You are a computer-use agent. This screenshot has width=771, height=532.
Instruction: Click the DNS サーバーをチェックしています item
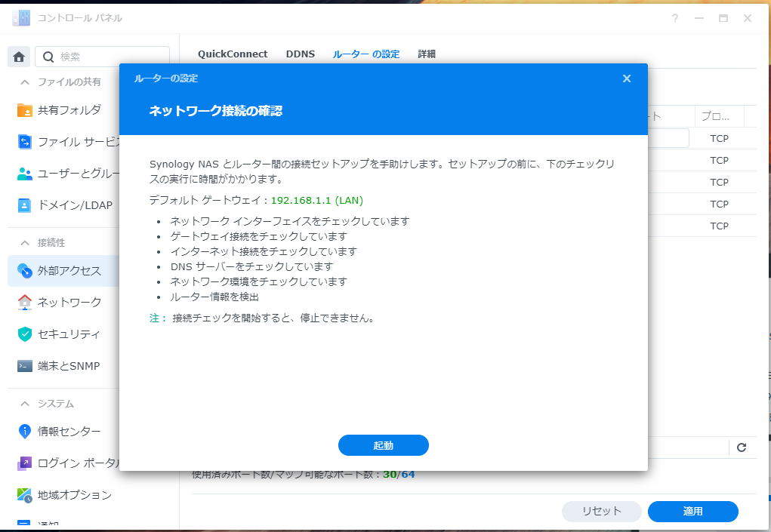pyautogui.click(x=251, y=266)
